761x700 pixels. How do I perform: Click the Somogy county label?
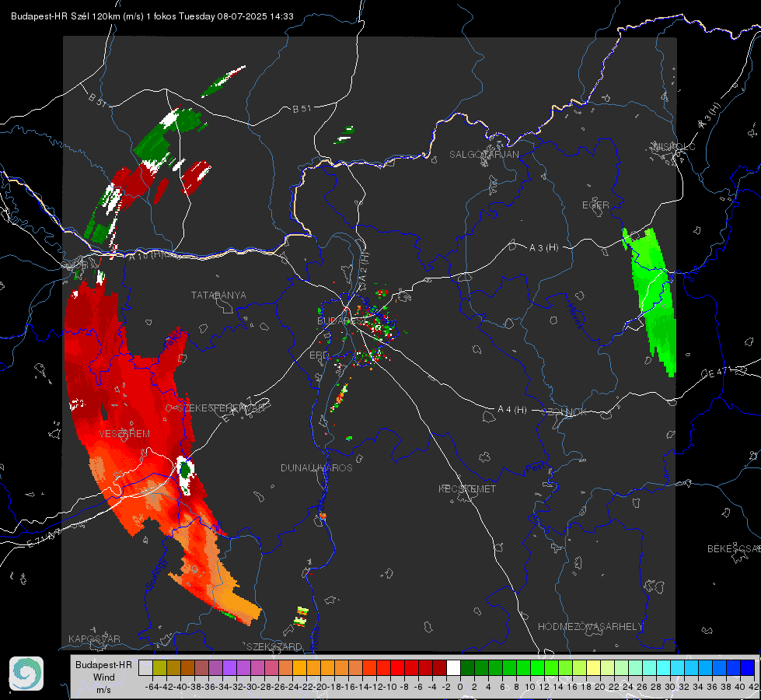click(156, 574)
